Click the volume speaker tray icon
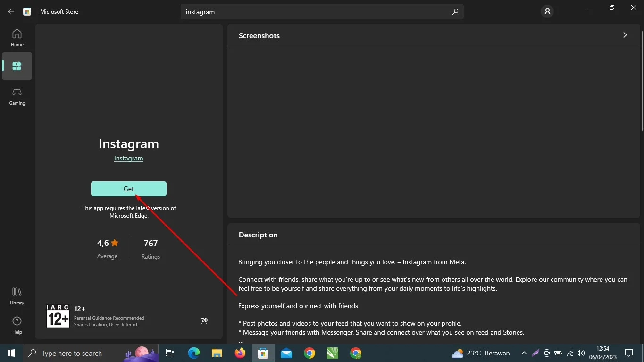 pyautogui.click(x=581, y=353)
